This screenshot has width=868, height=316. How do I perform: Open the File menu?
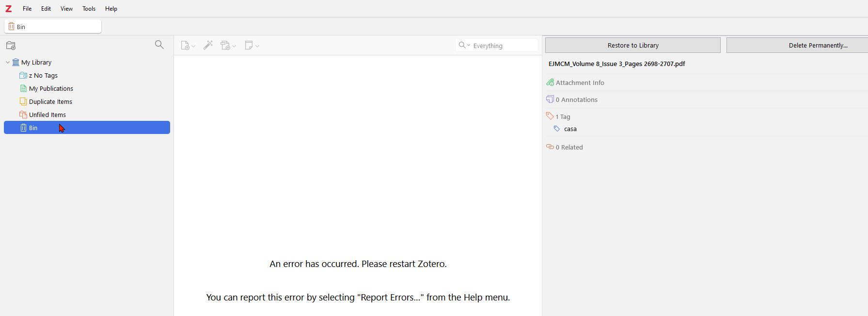[x=27, y=9]
